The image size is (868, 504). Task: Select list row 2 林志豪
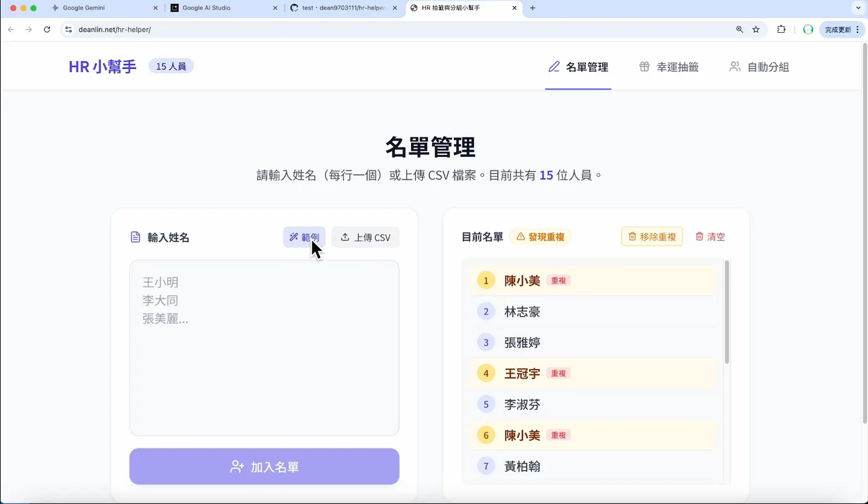[x=593, y=312]
